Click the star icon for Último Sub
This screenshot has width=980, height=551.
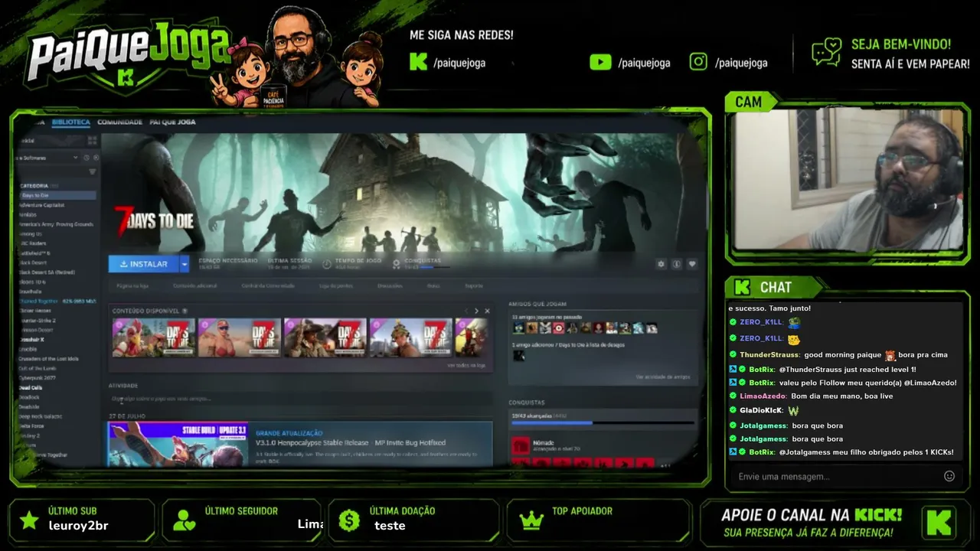coord(30,520)
